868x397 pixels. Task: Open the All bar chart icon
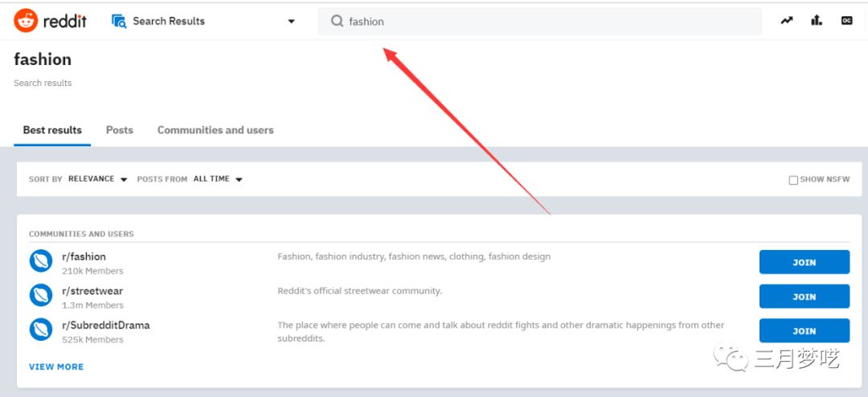[x=817, y=21]
